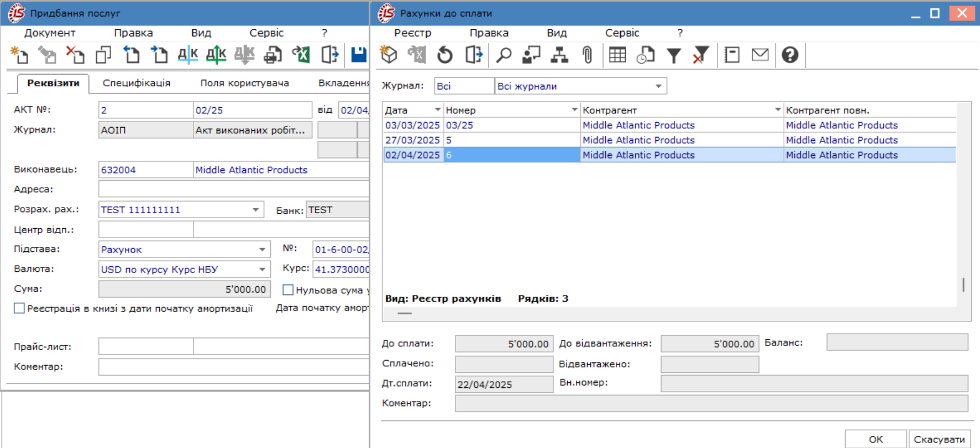Click the document with clock history icon
Image resolution: width=980 pixels, height=448 pixels.
646,55
